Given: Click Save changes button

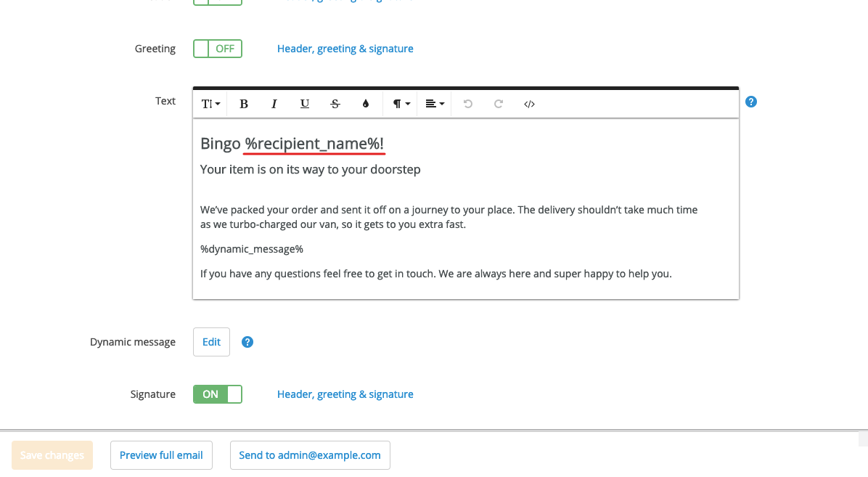Looking at the screenshot, I should point(52,455).
